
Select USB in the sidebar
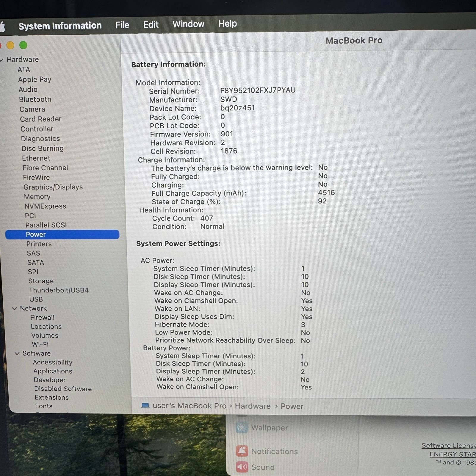(36, 299)
